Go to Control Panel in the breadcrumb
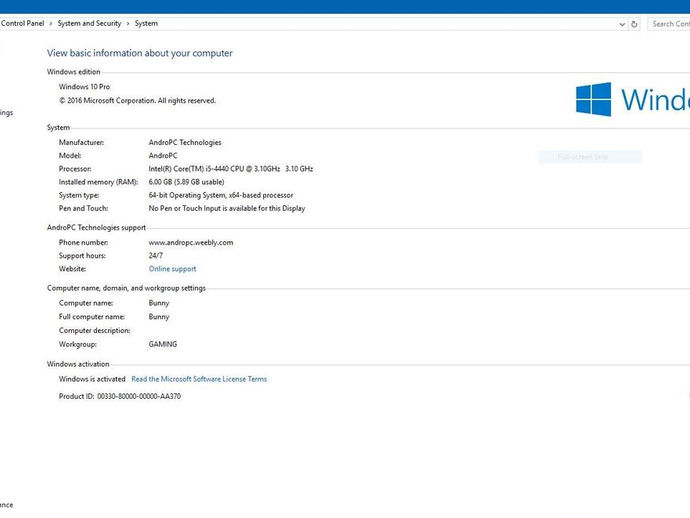This screenshot has width=690, height=518. pyautogui.click(x=22, y=23)
